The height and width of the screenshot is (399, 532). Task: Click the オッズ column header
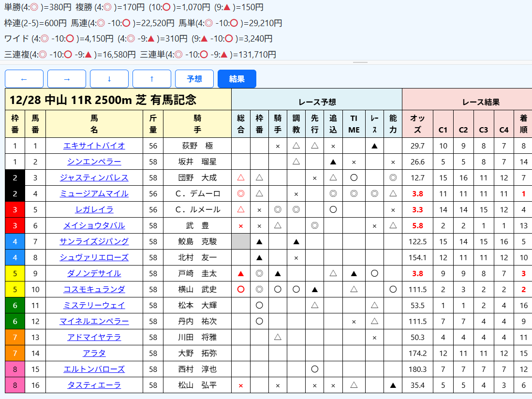click(x=417, y=124)
